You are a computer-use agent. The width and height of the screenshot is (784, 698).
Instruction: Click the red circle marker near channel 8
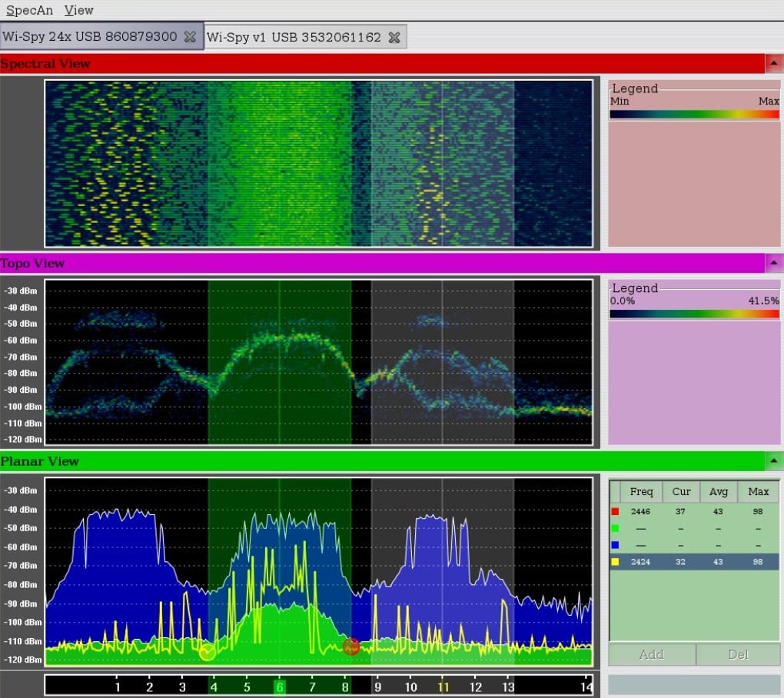coord(352,648)
